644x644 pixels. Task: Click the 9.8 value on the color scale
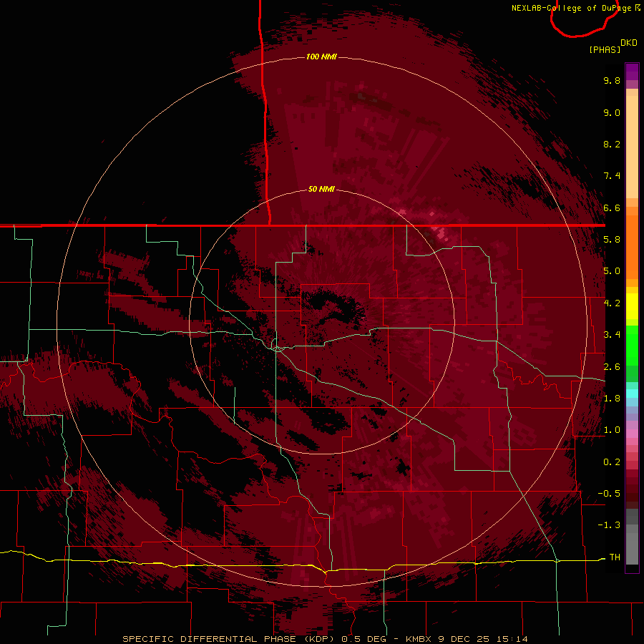pos(612,80)
